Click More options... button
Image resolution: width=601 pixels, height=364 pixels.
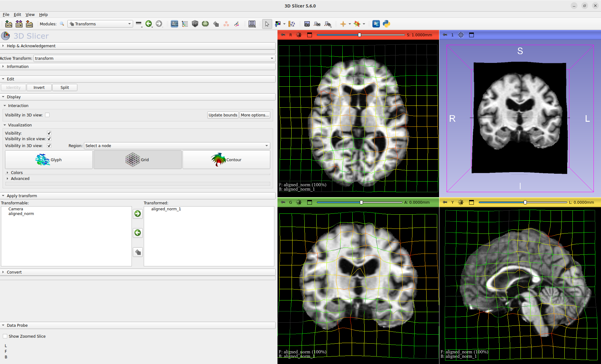tap(255, 115)
